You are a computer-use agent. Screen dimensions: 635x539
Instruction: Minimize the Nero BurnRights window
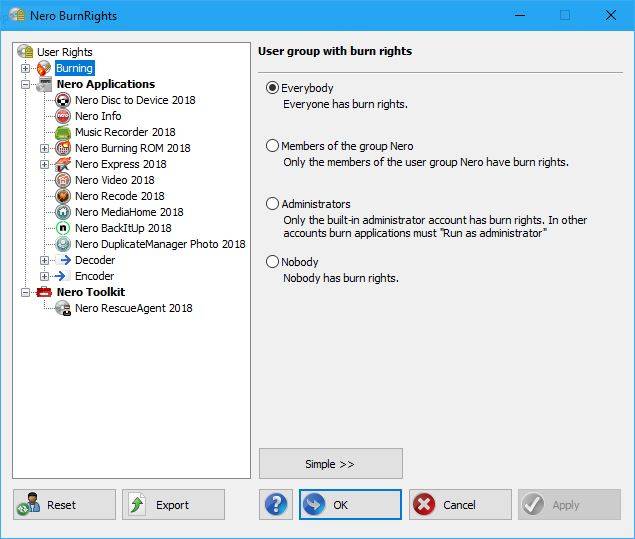point(520,15)
